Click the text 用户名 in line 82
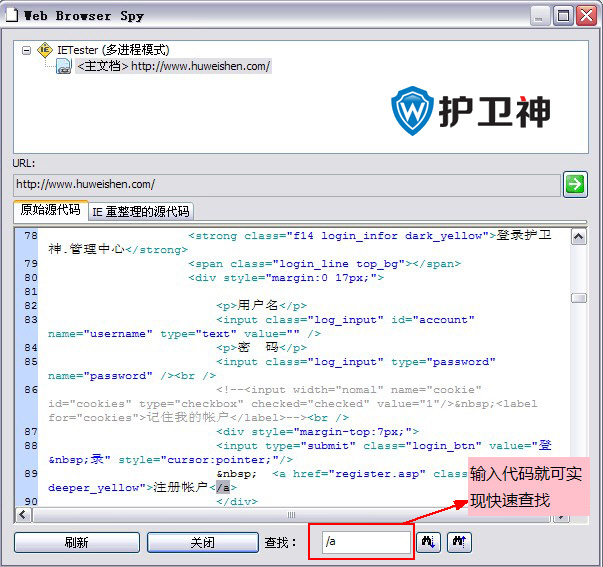 pos(257,305)
